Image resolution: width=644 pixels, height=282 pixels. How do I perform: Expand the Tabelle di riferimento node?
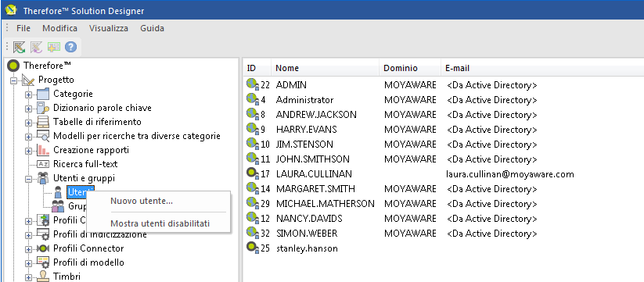[28, 123]
